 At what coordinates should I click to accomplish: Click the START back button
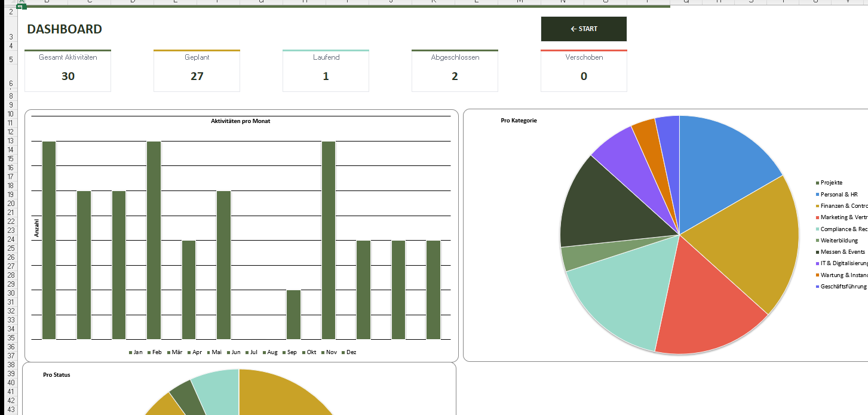tap(584, 29)
